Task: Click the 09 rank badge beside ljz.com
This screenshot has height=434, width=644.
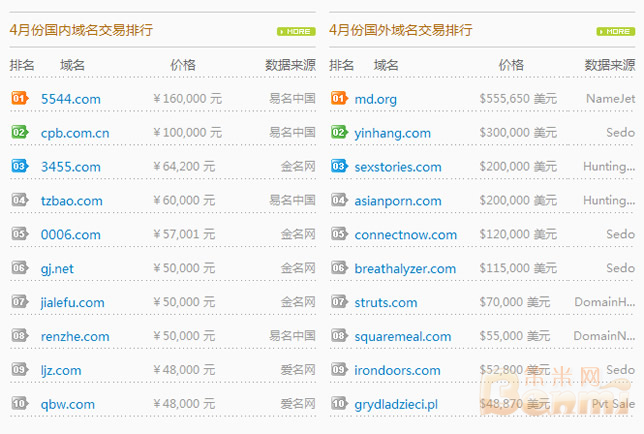Action: point(20,370)
